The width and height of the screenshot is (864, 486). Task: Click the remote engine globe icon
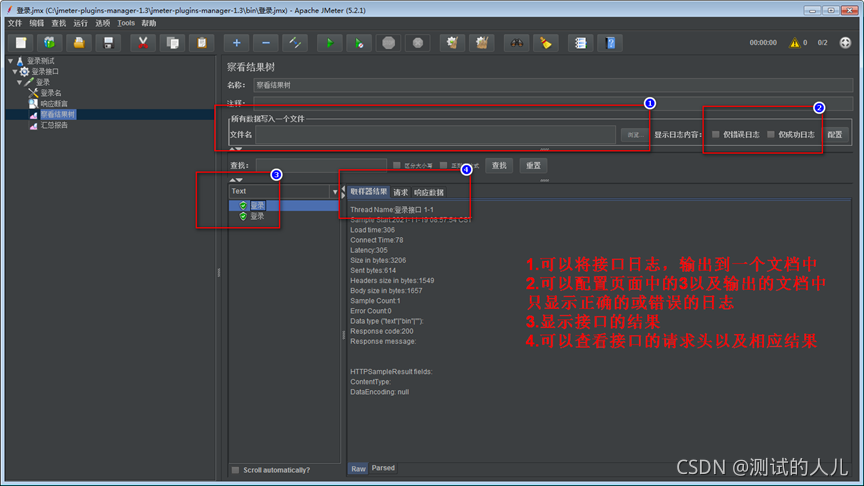click(845, 42)
